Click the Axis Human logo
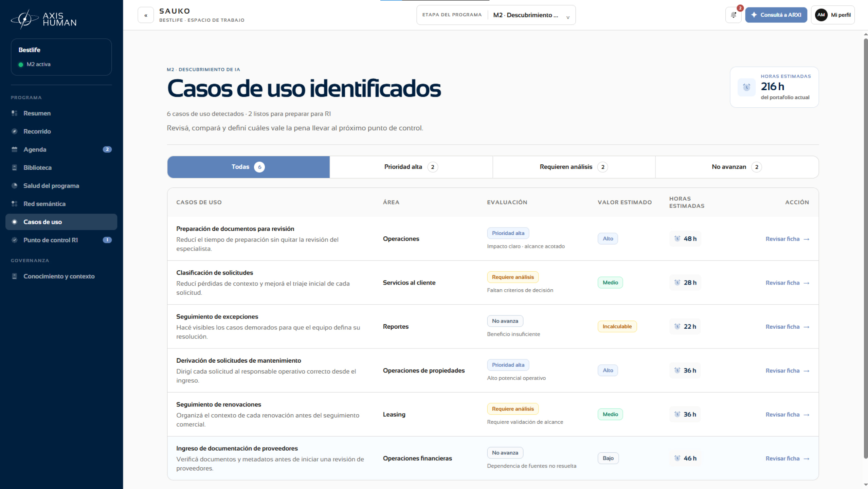The image size is (868, 489). 43,19
